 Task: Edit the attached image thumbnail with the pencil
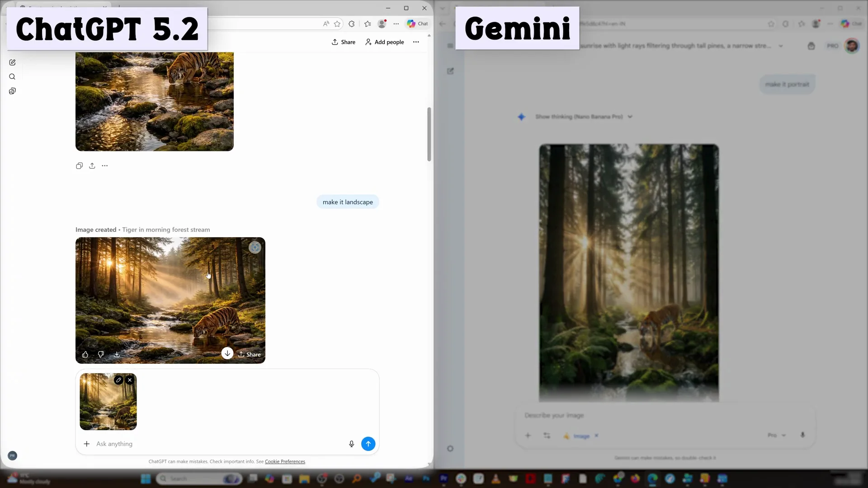coord(118,380)
